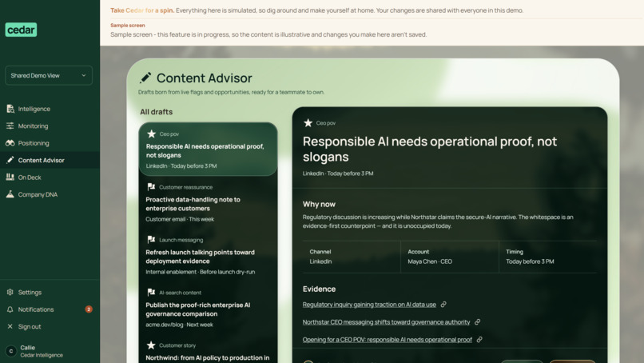This screenshot has width=644, height=363.
Task: Click the Sign out X icon
Action: (x=10, y=326)
